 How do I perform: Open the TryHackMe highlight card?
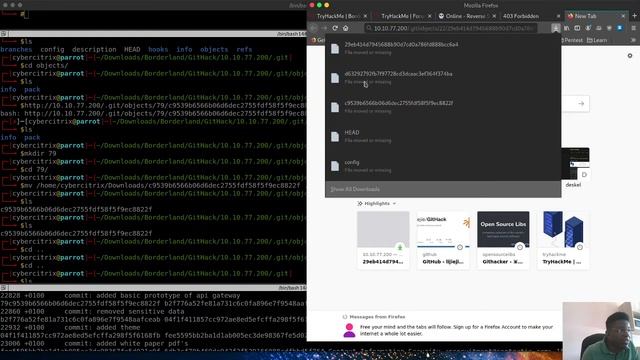click(x=563, y=240)
